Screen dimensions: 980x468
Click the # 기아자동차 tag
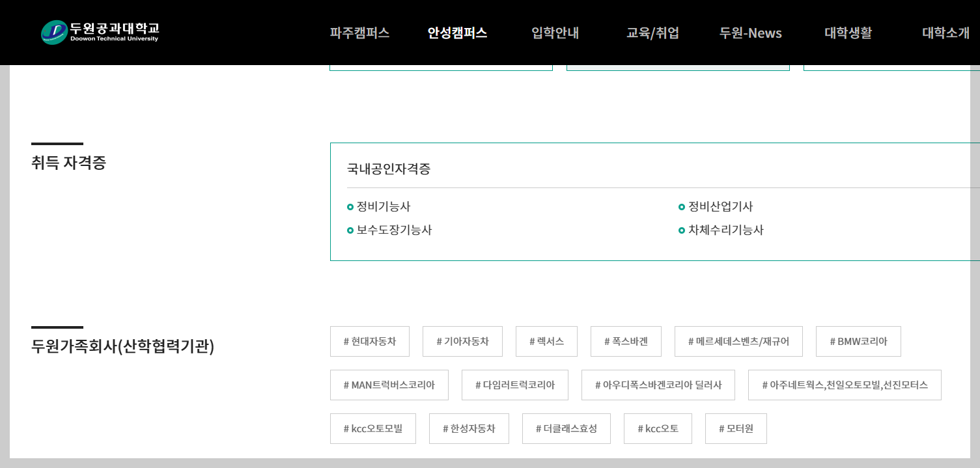pyautogui.click(x=462, y=341)
